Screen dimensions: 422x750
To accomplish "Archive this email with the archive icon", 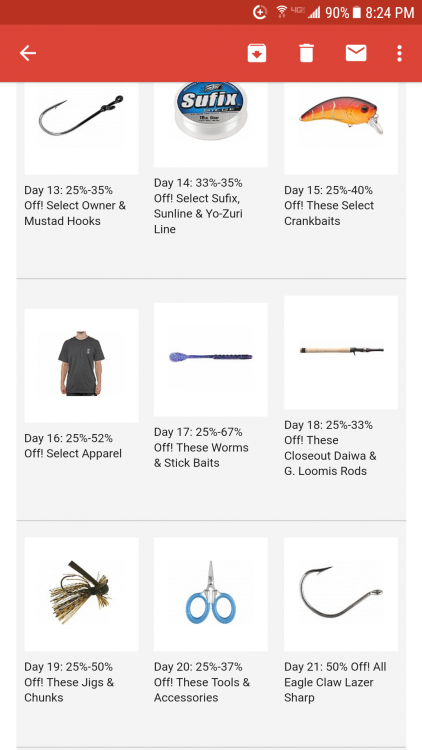I will [257, 53].
